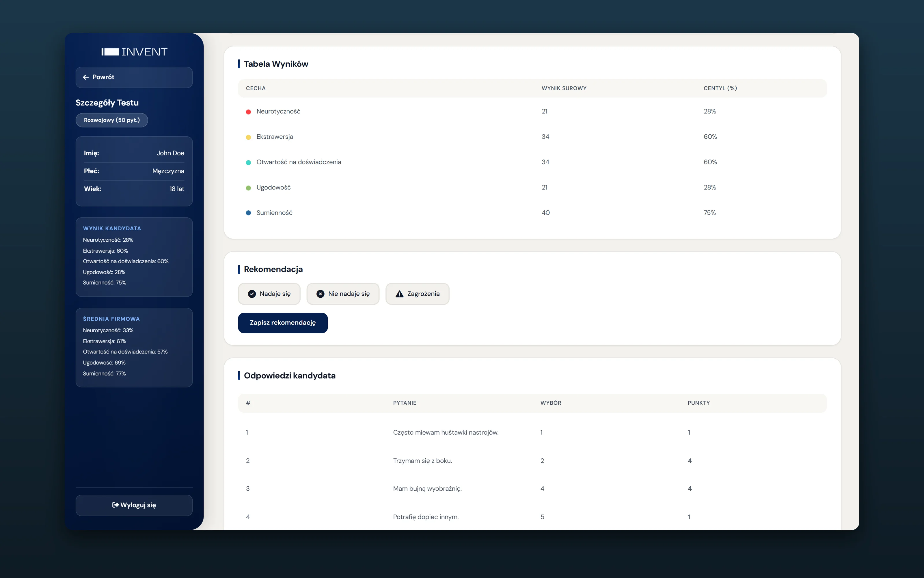
Task: Click the PYTANIE column header
Action: (405, 403)
